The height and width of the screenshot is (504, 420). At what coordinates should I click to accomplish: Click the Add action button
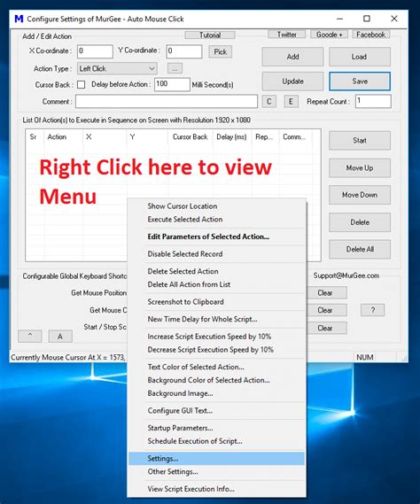(292, 57)
